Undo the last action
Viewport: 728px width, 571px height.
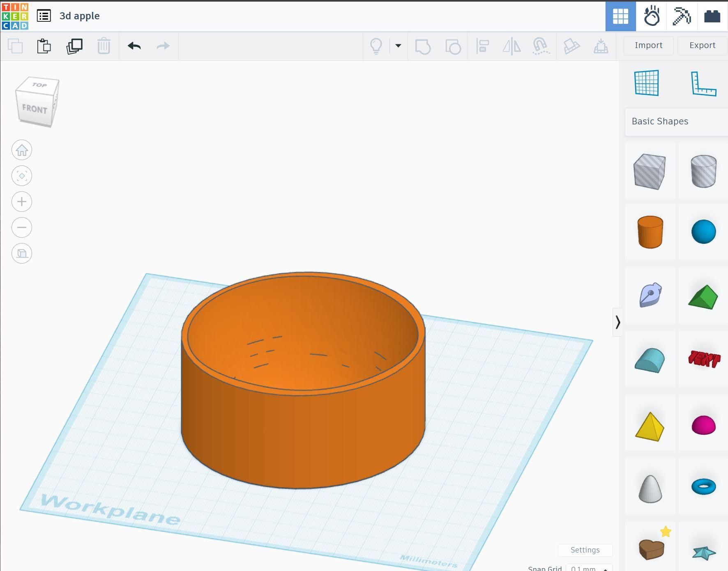coord(134,46)
